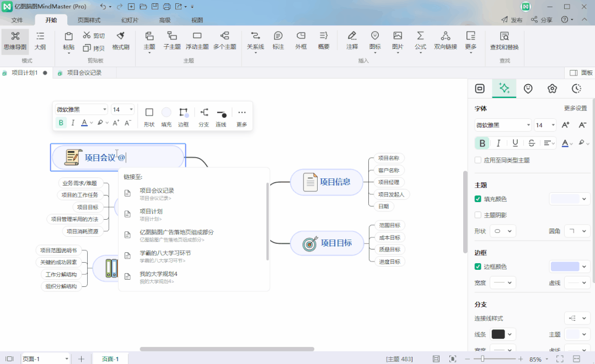
Task: Switch to the 幻灯片 ribbon tab
Action: click(x=130, y=20)
